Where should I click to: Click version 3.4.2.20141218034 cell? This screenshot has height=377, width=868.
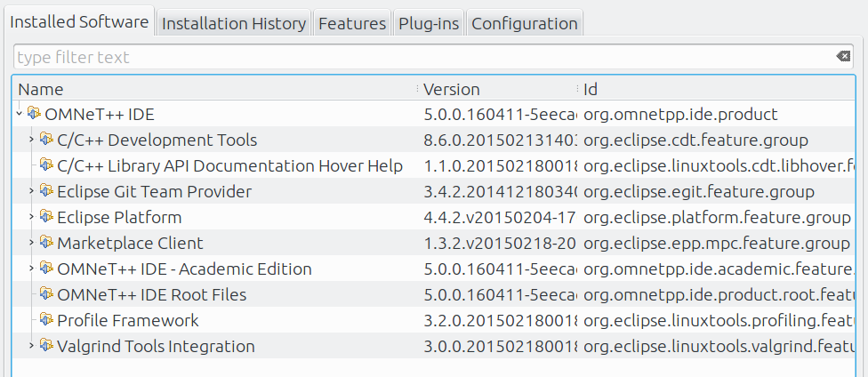click(500, 191)
